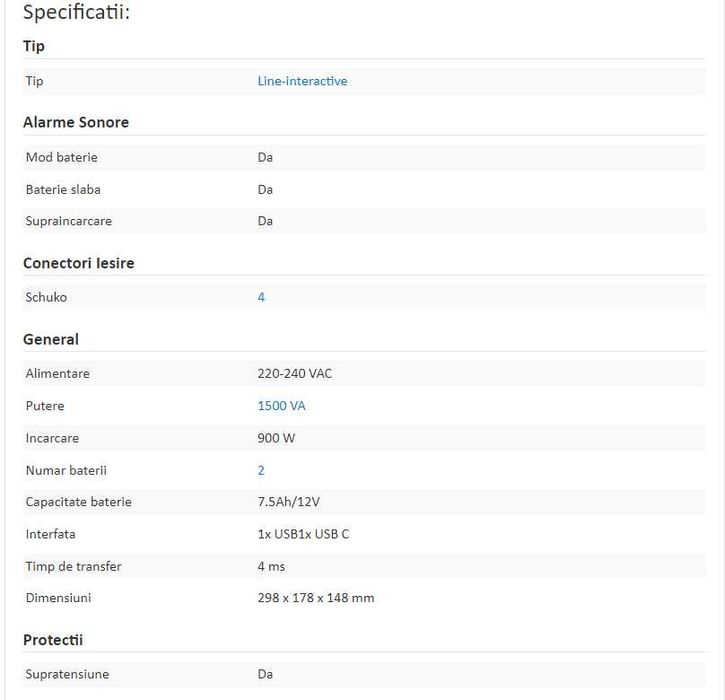Viewport: 725px width, 700px height.
Task: Click the 220-240 VAC value
Action: [x=295, y=374]
